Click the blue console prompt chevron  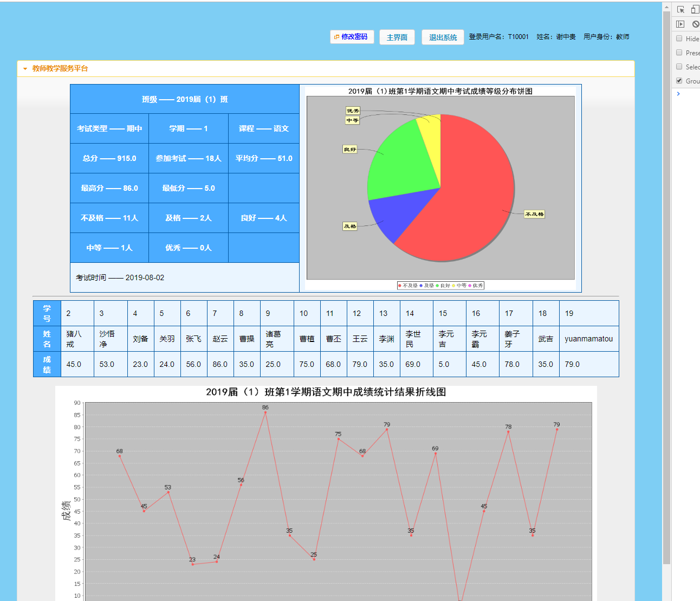678,94
